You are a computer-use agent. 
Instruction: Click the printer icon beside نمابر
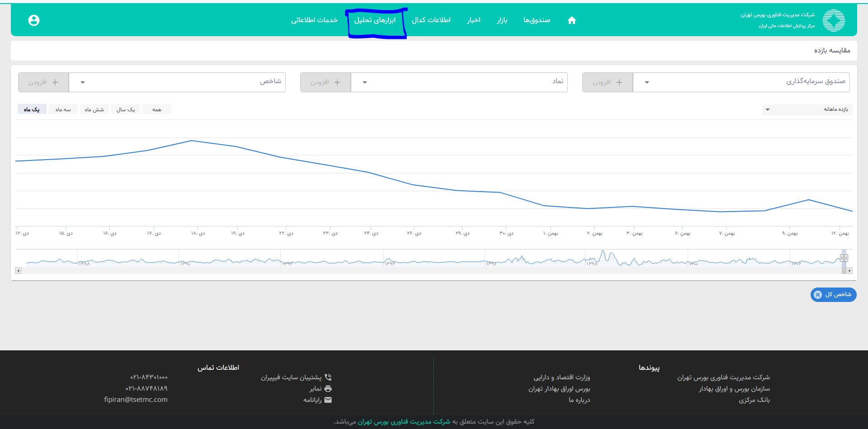[x=328, y=388]
